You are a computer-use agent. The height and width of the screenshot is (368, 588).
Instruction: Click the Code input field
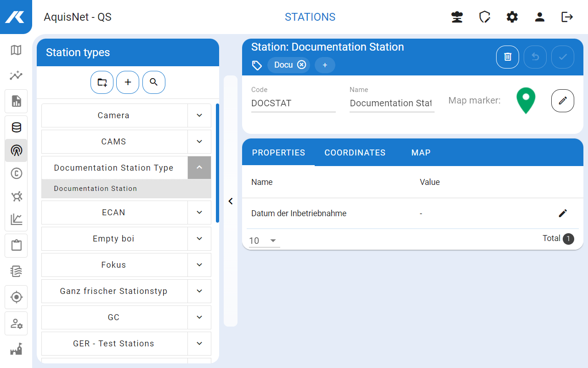(293, 103)
